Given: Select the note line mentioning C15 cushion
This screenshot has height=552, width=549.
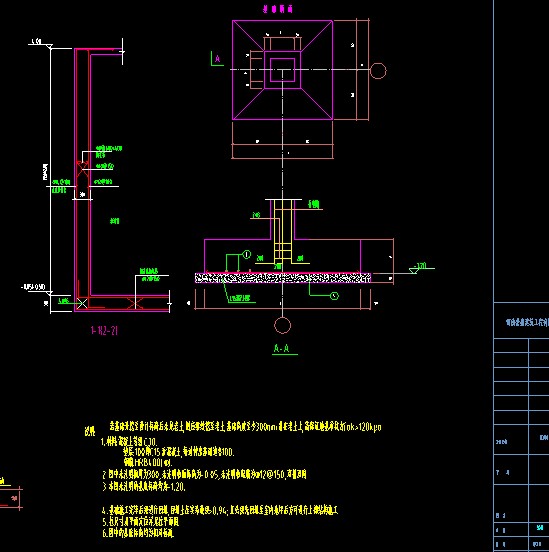Looking at the screenshot, I should [179, 452].
